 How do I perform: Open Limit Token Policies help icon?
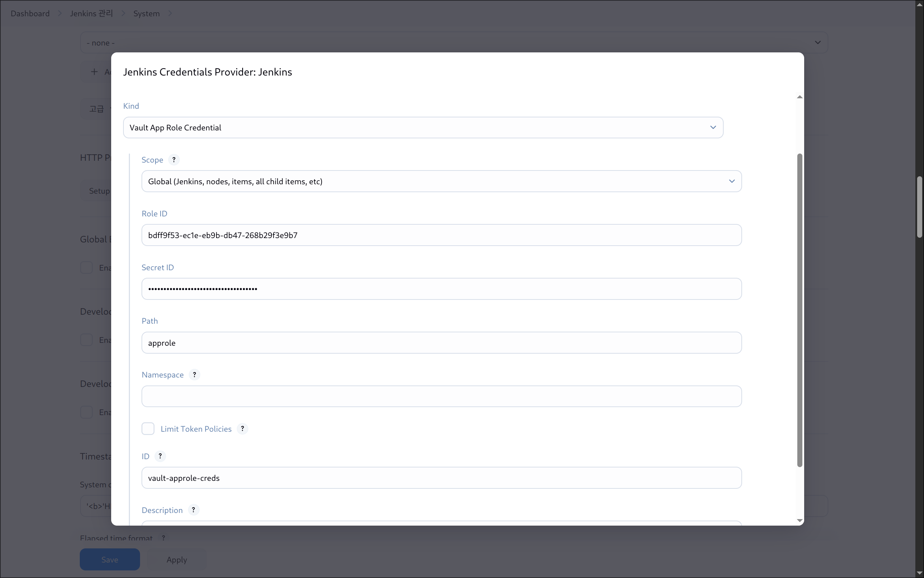coord(243,428)
